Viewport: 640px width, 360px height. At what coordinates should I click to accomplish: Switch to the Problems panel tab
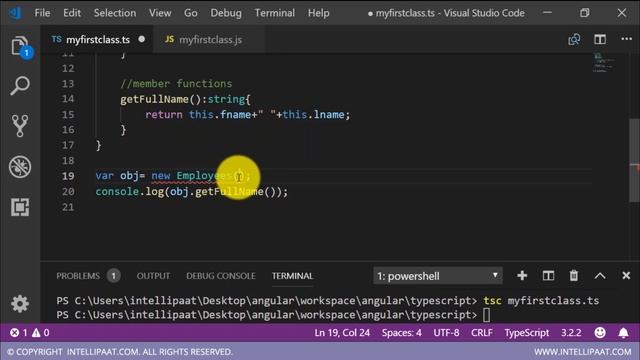coord(78,276)
